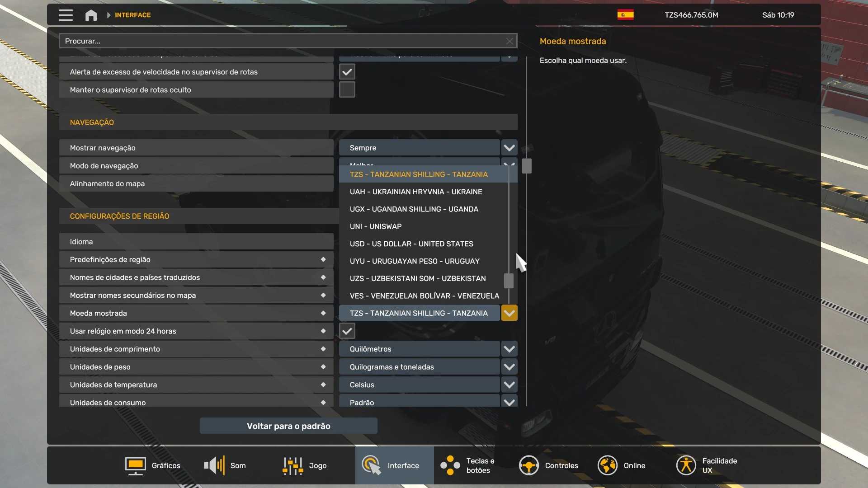Click the Spanish flag icon
Viewport: 868px width, 488px height.
(625, 15)
